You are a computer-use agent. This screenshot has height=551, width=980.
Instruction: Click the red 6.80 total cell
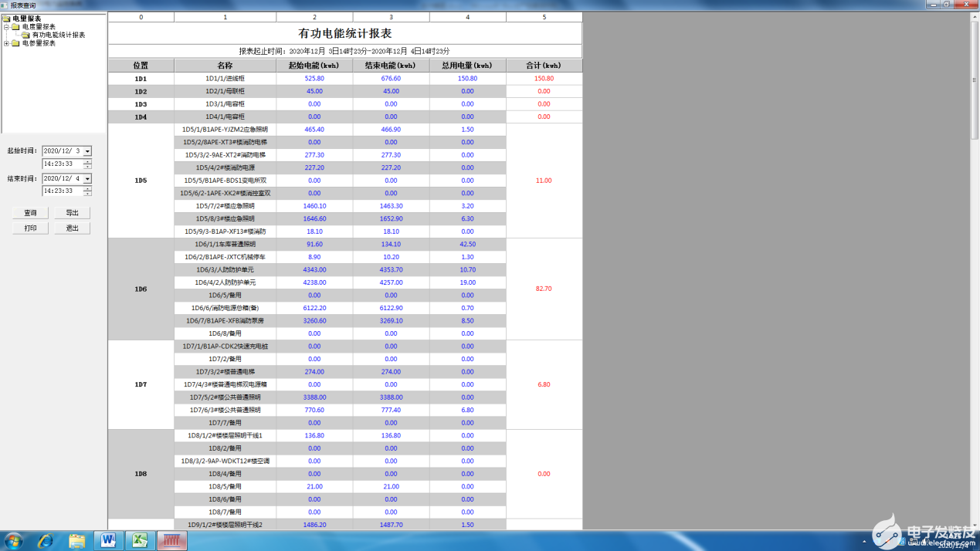(544, 384)
